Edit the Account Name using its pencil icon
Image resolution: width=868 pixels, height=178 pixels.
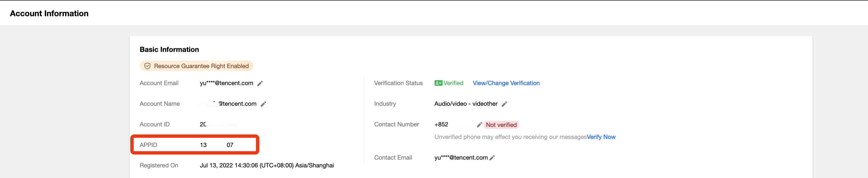click(263, 104)
